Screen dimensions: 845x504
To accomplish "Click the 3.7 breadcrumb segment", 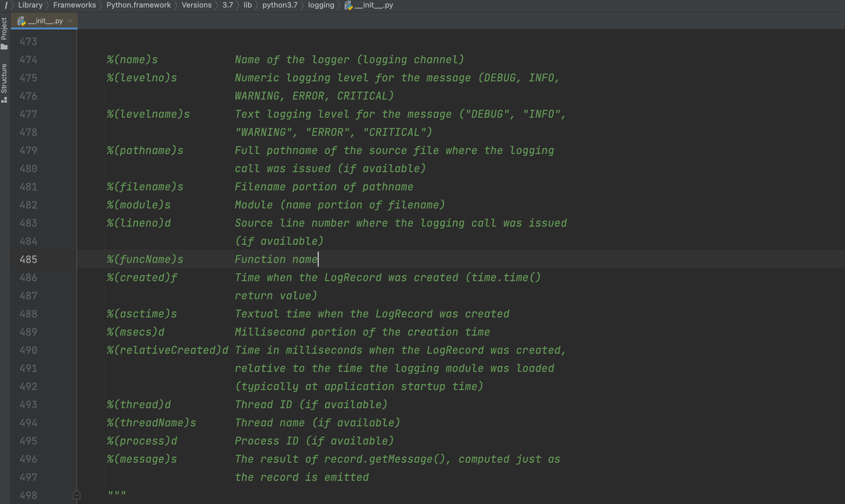I will pyautogui.click(x=228, y=5).
